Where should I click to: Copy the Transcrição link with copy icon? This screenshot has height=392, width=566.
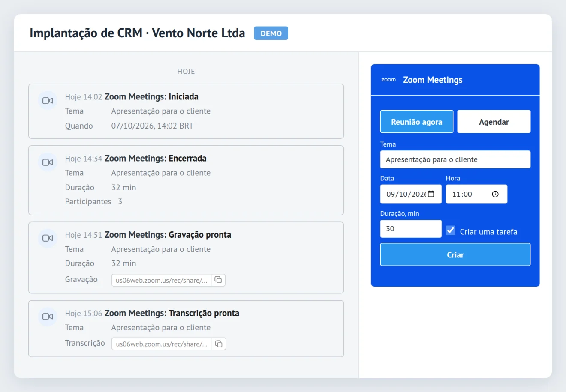pos(219,344)
